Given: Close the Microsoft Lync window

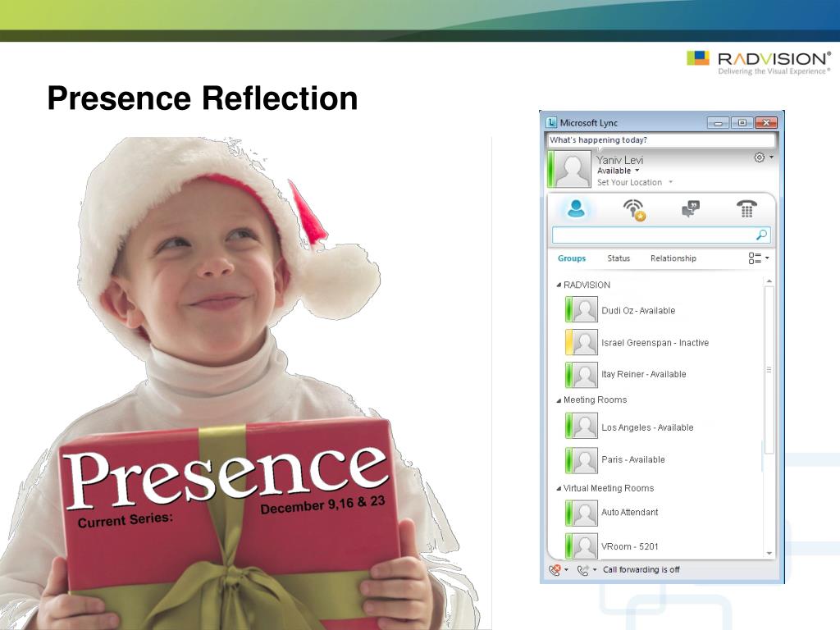Looking at the screenshot, I should pos(766,123).
